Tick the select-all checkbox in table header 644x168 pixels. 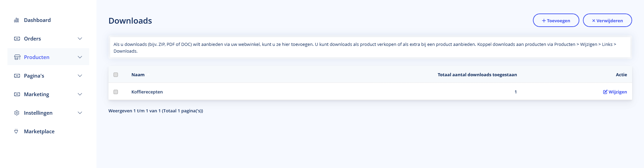click(116, 75)
